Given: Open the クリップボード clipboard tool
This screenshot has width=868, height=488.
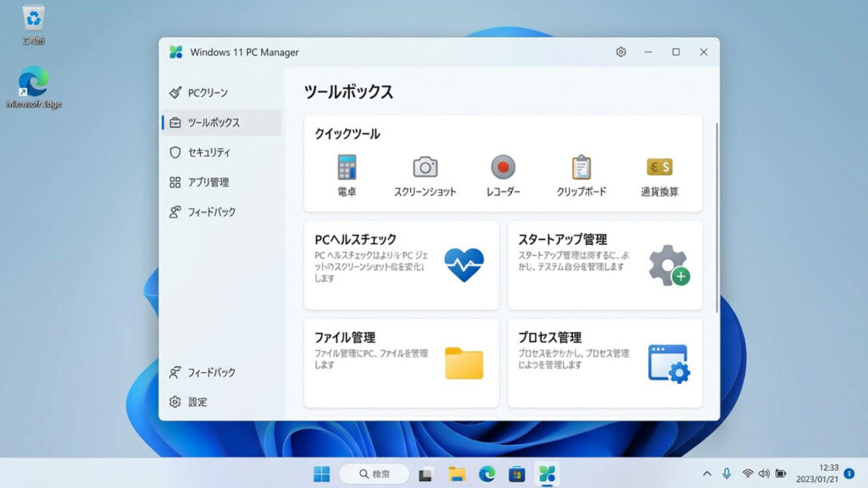Looking at the screenshot, I should click(581, 175).
